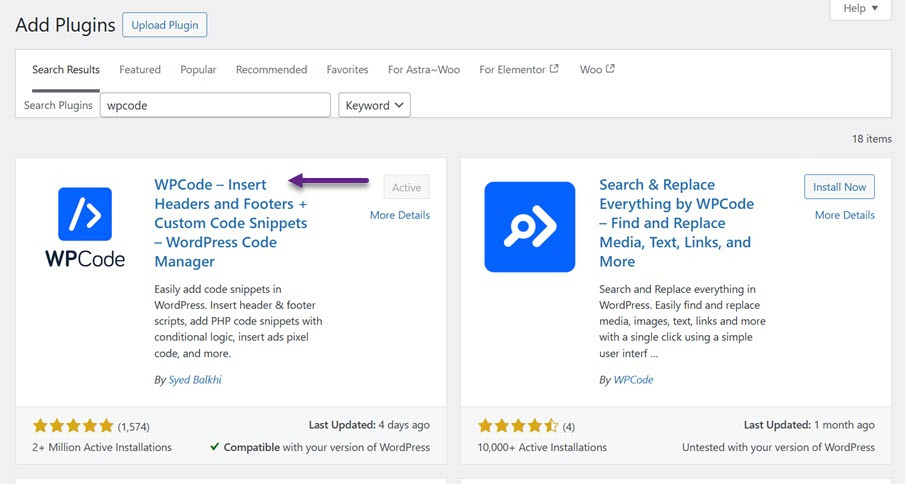This screenshot has height=484, width=905.
Task: Open the For Elementor external link tab
Action: click(x=518, y=70)
